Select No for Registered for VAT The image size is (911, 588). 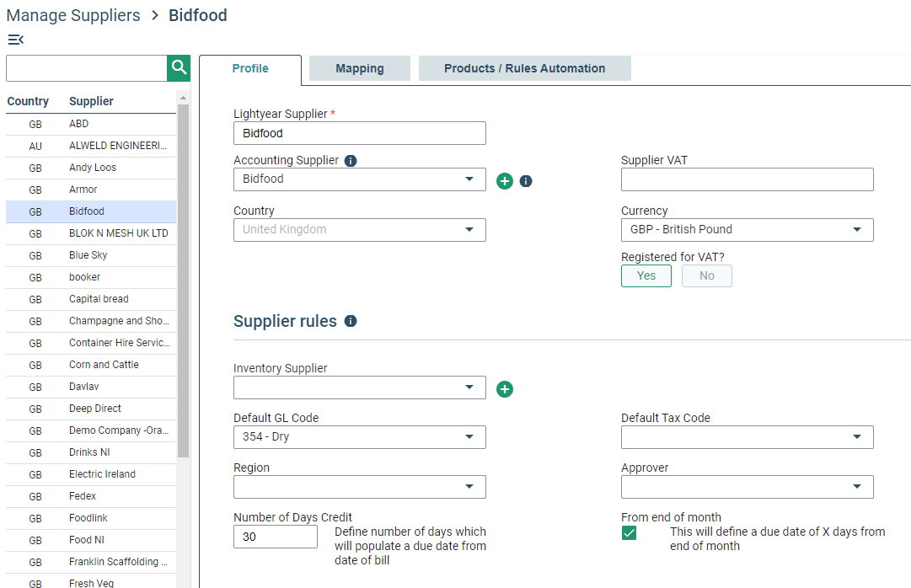[706, 275]
